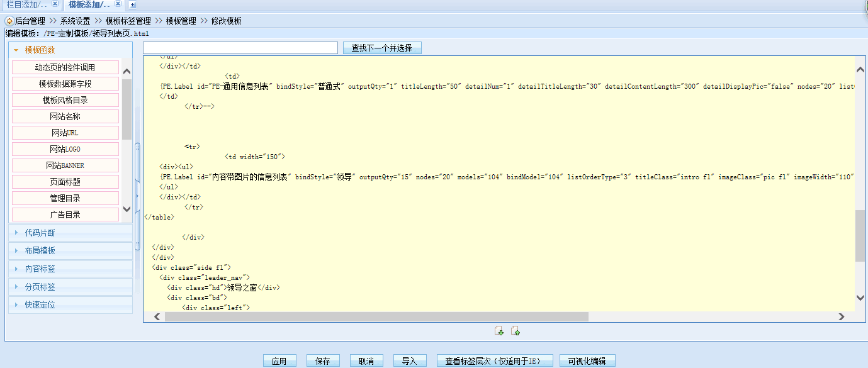Expand the 布局模板 section

point(40,250)
